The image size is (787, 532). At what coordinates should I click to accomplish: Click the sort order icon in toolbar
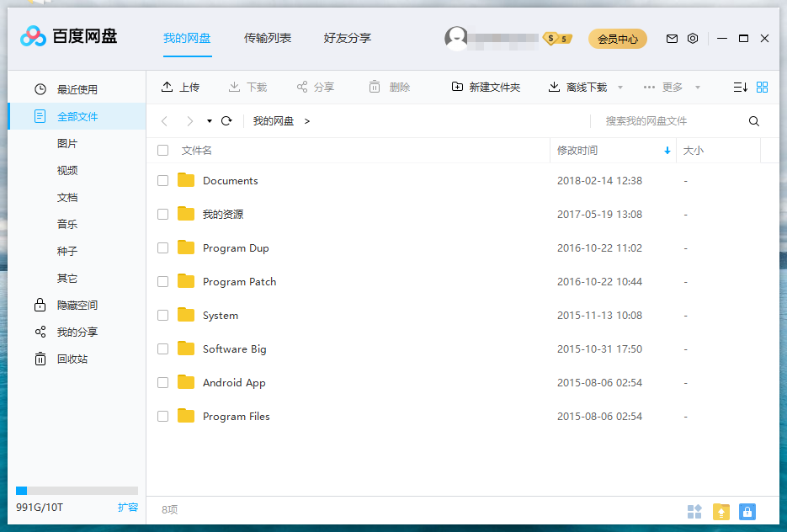point(740,87)
